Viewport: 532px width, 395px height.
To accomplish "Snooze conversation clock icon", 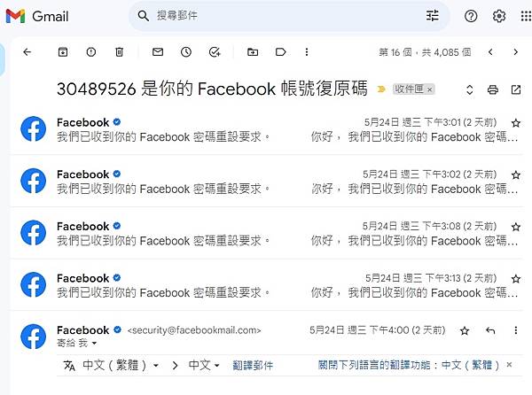I will pos(186,52).
